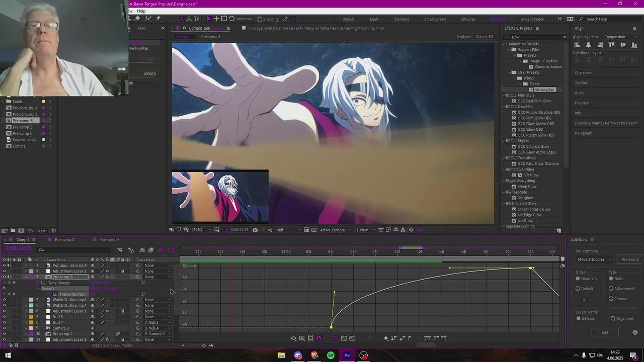Switch to the Pre-comp 3 timeline tab

pyautogui.click(x=110, y=240)
